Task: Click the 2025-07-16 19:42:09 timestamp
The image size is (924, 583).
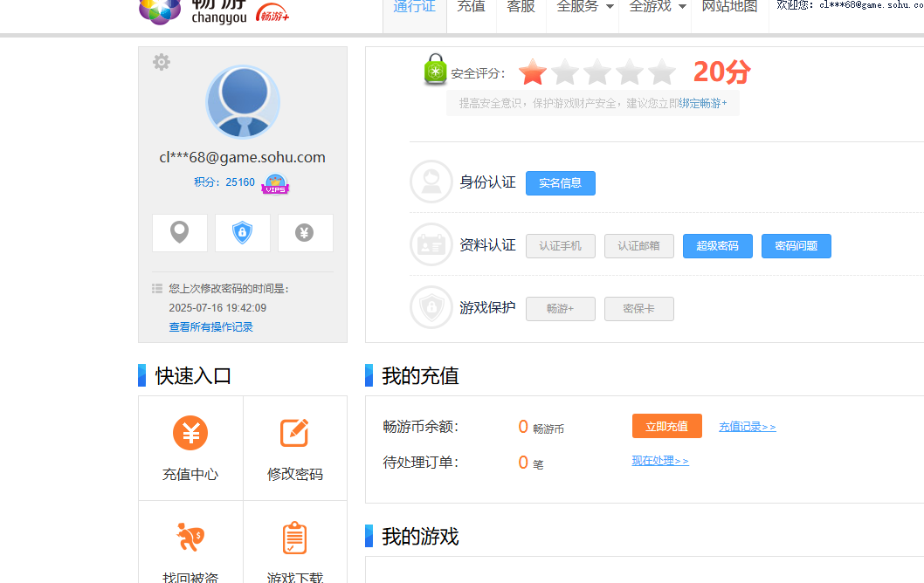Action: pyautogui.click(x=217, y=308)
